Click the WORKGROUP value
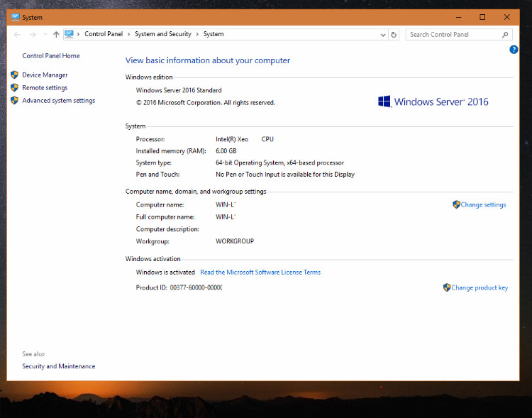This screenshot has width=532, height=418. (235, 241)
